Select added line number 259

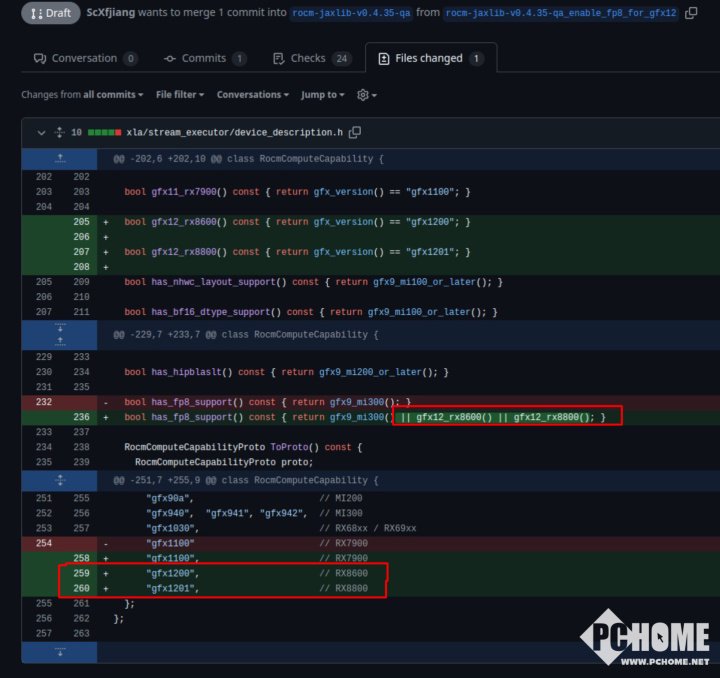81,573
